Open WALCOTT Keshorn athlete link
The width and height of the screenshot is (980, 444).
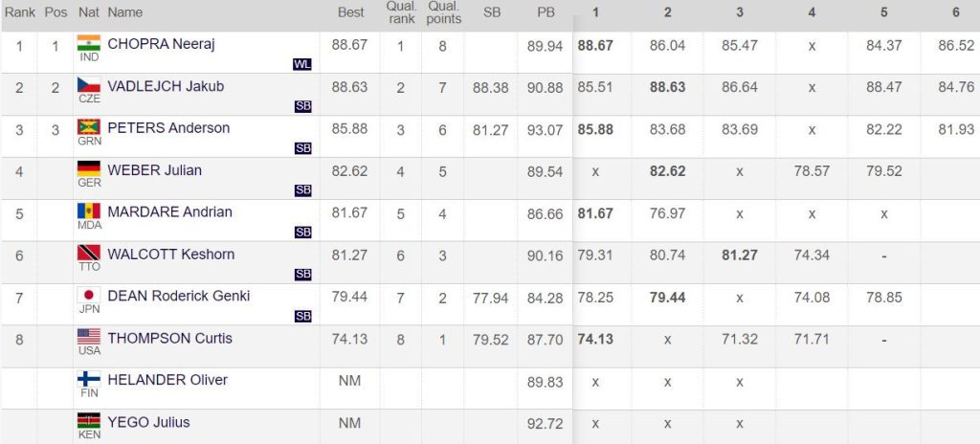171,254
